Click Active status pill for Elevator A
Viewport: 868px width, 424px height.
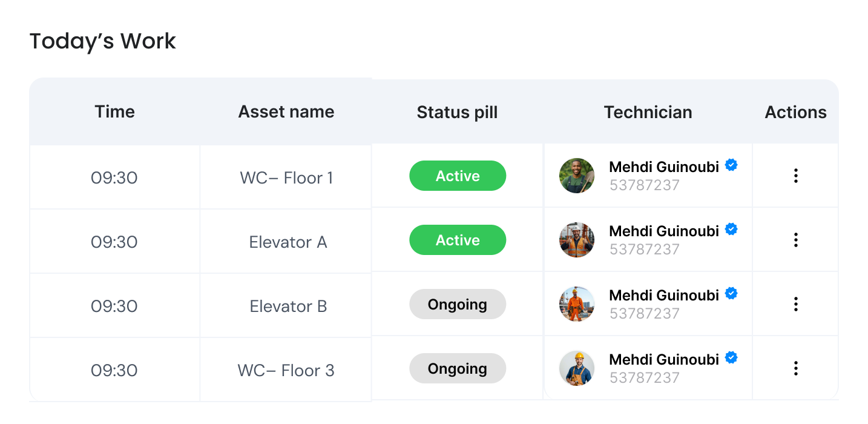[458, 240]
